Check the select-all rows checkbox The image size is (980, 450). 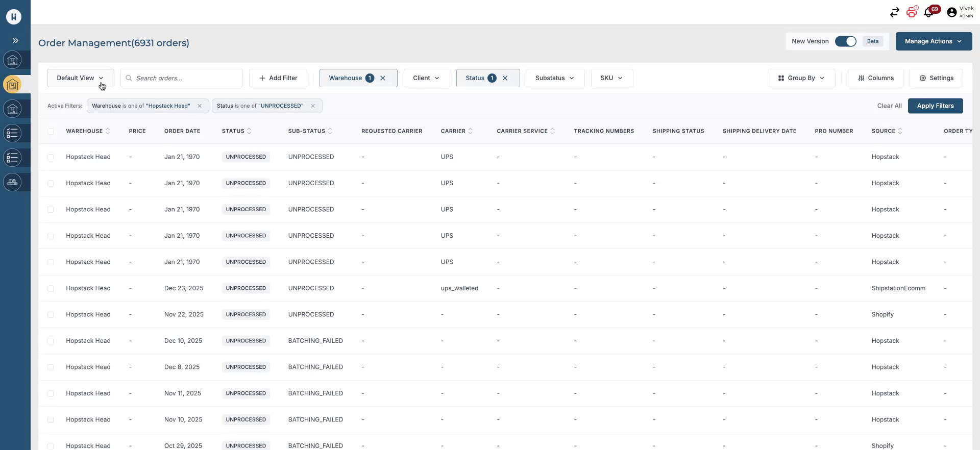[51, 131]
